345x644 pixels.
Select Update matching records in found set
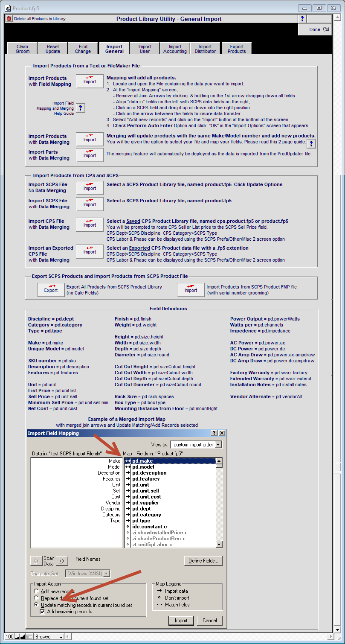point(37,605)
